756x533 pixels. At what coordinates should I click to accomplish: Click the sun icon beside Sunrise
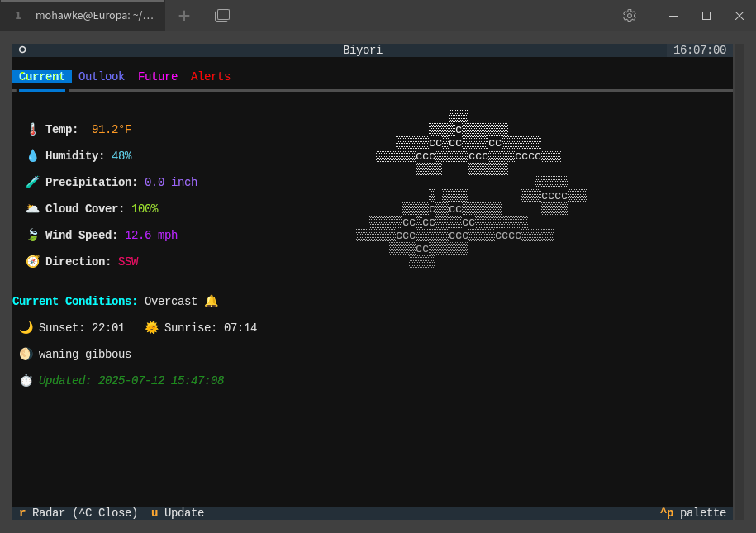(x=151, y=328)
